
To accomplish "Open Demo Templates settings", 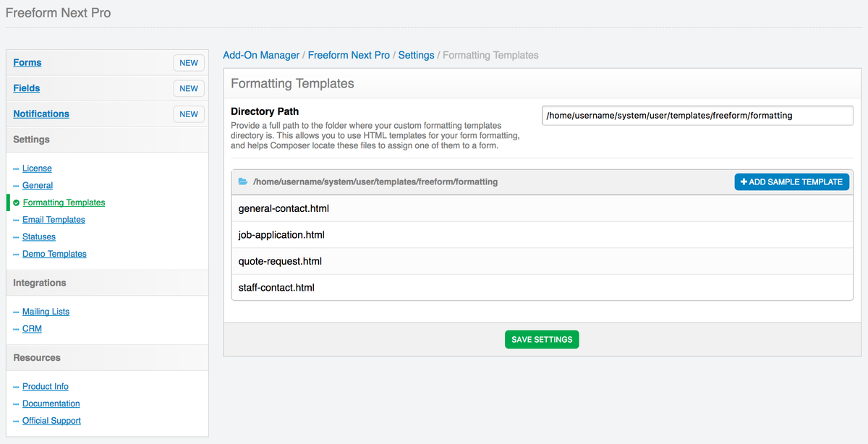I will pyautogui.click(x=54, y=255).
